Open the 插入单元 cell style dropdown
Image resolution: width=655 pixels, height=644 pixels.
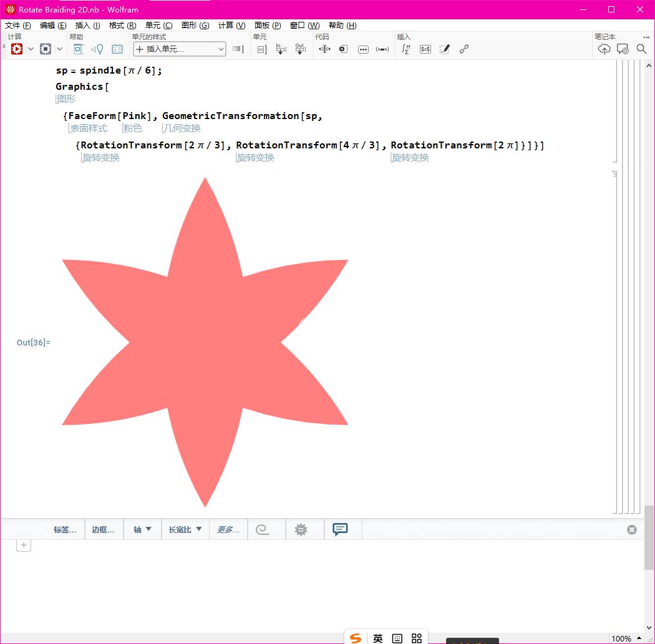180,49
